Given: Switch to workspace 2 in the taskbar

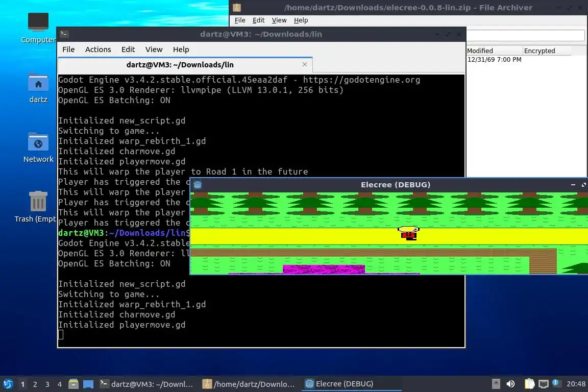Looking at the screenshot, I should [35, 384].
